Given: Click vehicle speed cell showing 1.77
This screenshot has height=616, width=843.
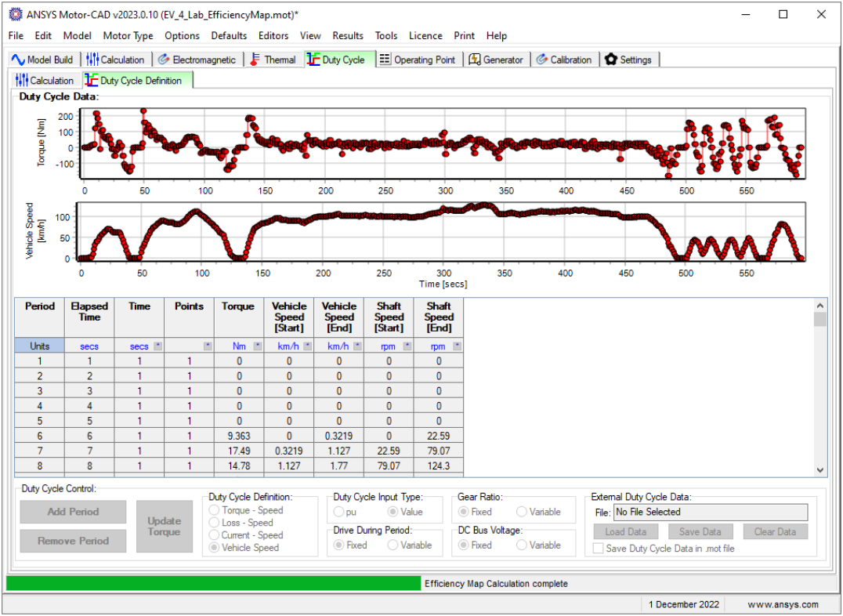Looking at the screenshot, I should pos(338,466).
